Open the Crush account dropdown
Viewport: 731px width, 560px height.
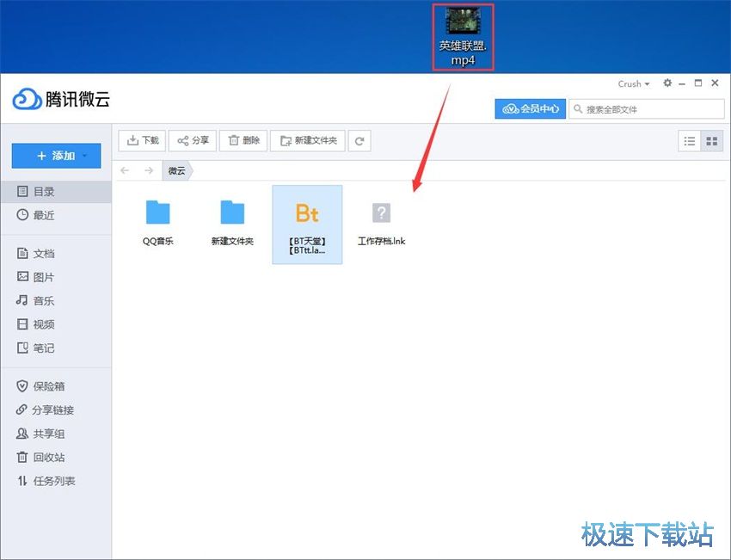(634, 84)
